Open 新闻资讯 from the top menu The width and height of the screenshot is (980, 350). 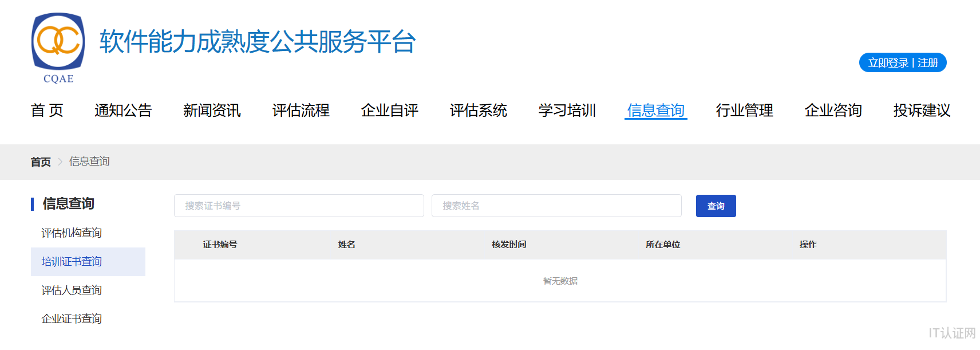[212, 110]
